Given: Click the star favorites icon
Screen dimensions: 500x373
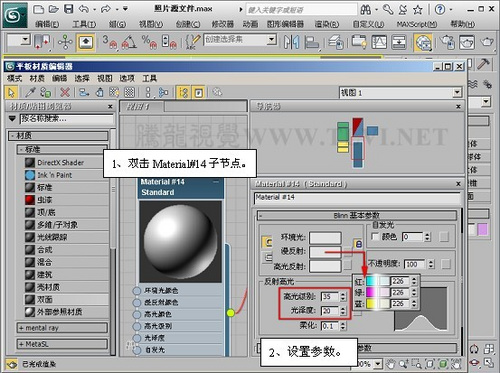Looking at the screenshot, I should pyautogui.click(x=418, y=10).
